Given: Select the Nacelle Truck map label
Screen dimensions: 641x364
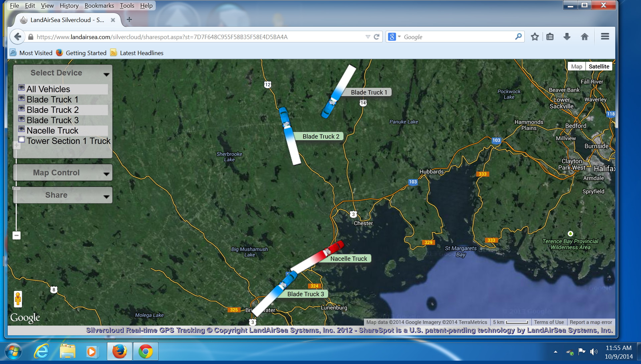Looking at the screenshot, I should 349,259.
